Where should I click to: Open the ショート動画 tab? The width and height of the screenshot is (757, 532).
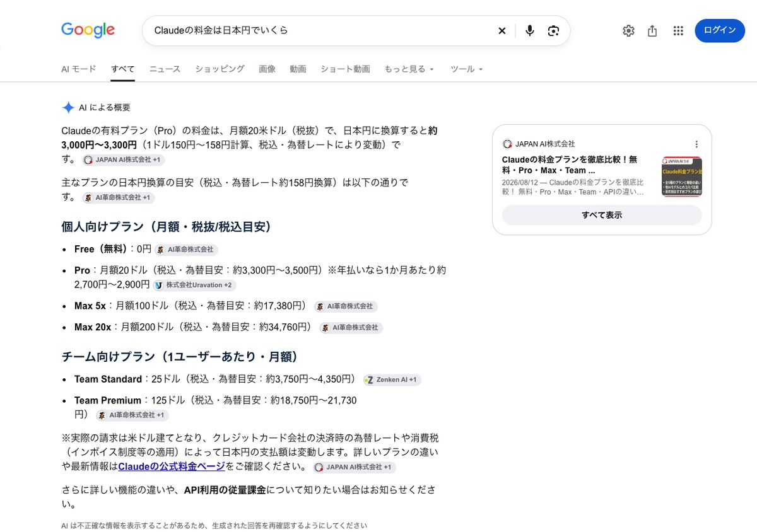point(345,69)
